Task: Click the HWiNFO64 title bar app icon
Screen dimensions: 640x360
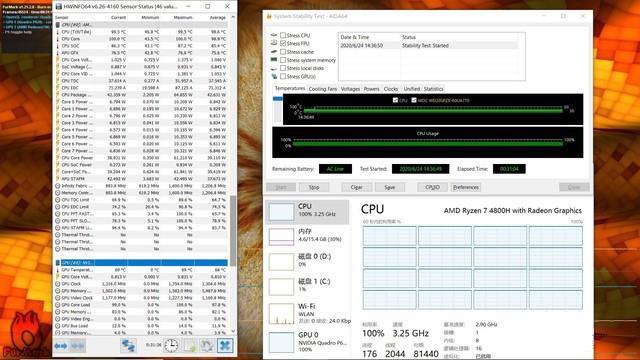Action: pos(59,7)
